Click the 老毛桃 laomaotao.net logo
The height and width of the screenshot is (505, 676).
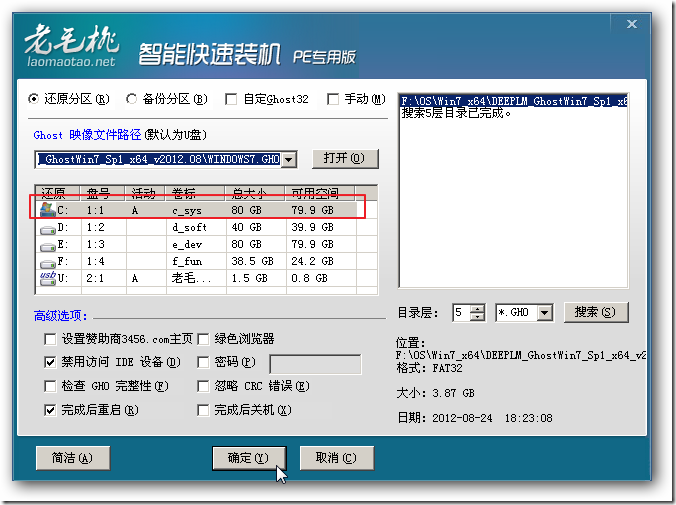(x=72, y=46)
